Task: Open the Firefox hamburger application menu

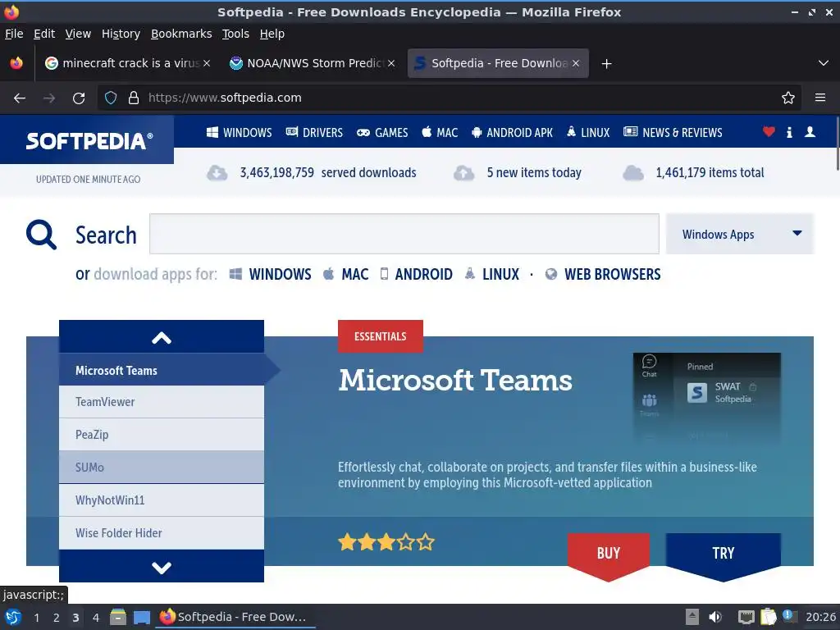Action: [820, 98]
